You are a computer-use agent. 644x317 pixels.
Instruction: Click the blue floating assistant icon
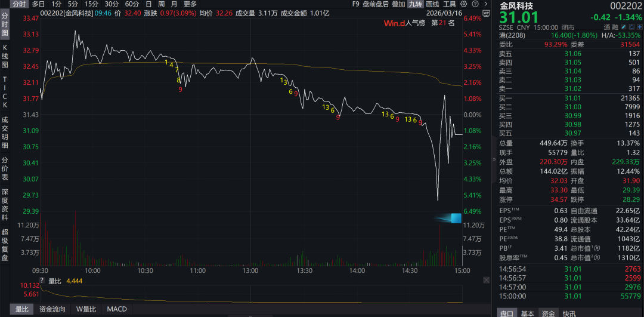(456, 218)
